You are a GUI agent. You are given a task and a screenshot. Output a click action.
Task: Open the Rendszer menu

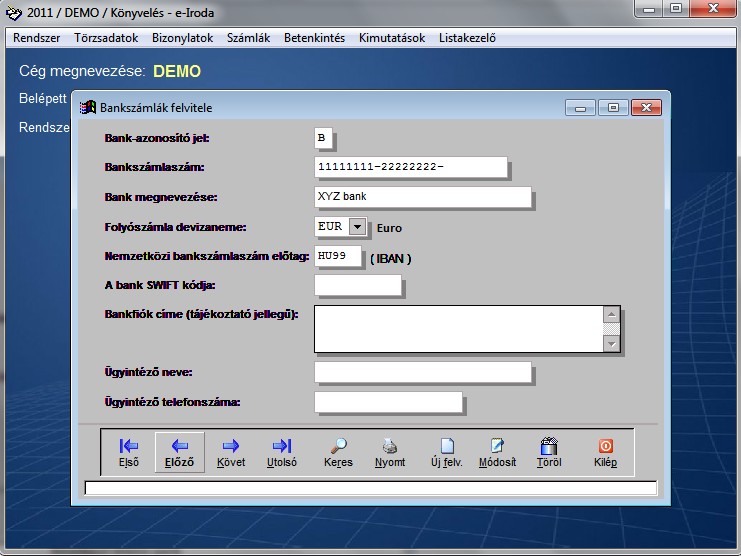pos(36,38)
